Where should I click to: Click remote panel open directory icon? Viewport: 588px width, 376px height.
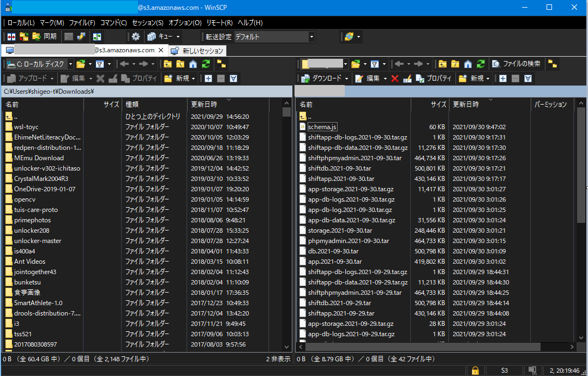pos(356,64)
